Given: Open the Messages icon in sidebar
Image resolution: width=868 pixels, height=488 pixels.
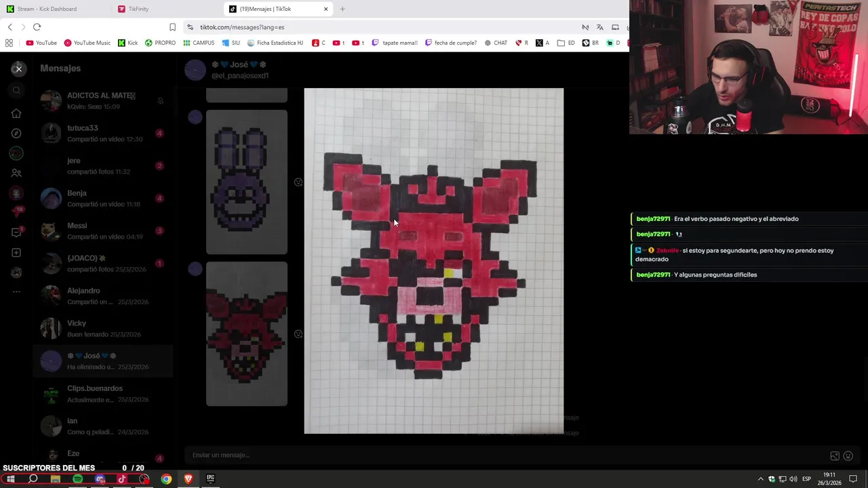Looking at the screenshot, I should point(16,232).
